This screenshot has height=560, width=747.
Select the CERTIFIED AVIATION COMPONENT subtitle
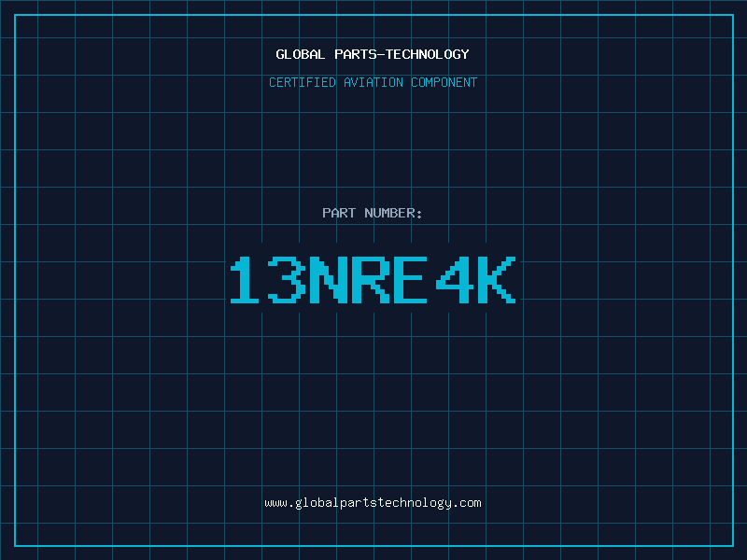[x=373, y=82]
